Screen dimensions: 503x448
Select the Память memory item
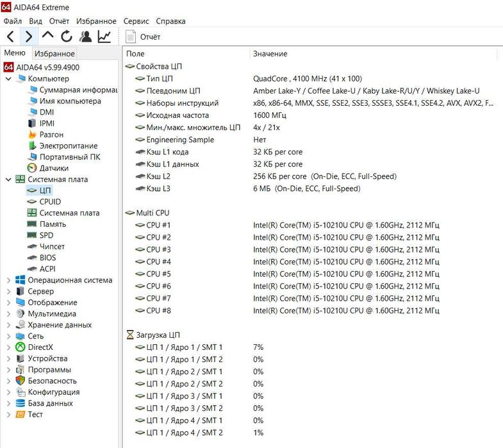(x=47, y=224)
